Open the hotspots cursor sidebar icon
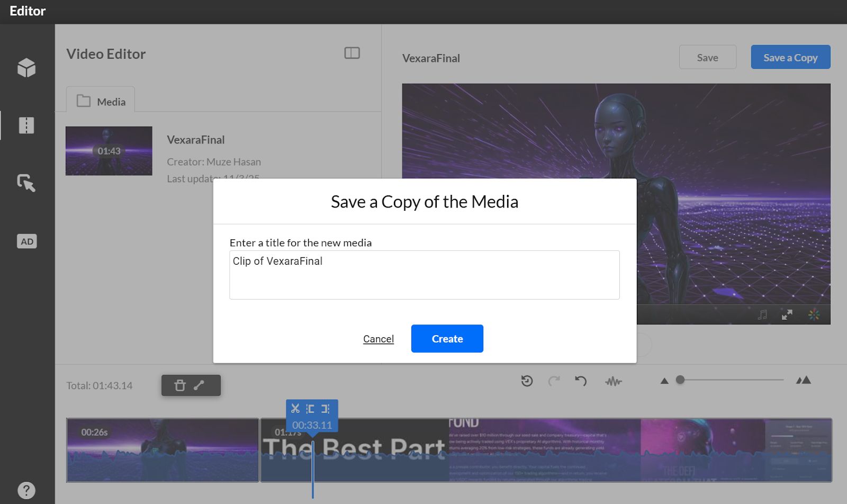This screenshot has height=504, width=847. coord(26,183)
